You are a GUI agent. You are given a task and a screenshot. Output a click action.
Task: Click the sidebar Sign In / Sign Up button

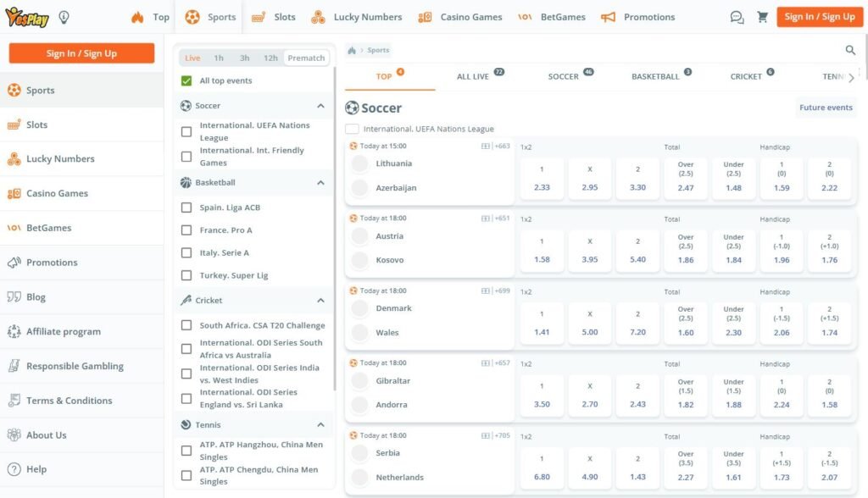click(x=81, y=53)
